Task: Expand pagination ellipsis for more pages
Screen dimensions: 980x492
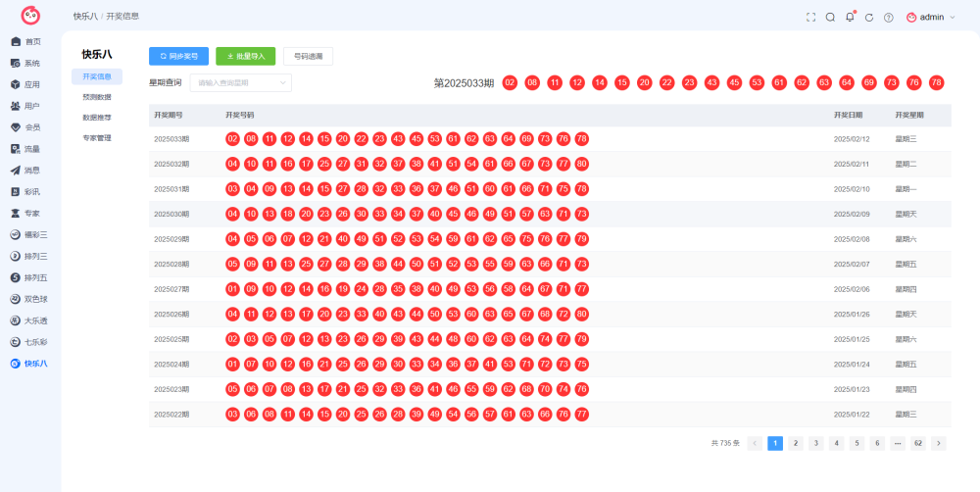Action: [898, 443]
